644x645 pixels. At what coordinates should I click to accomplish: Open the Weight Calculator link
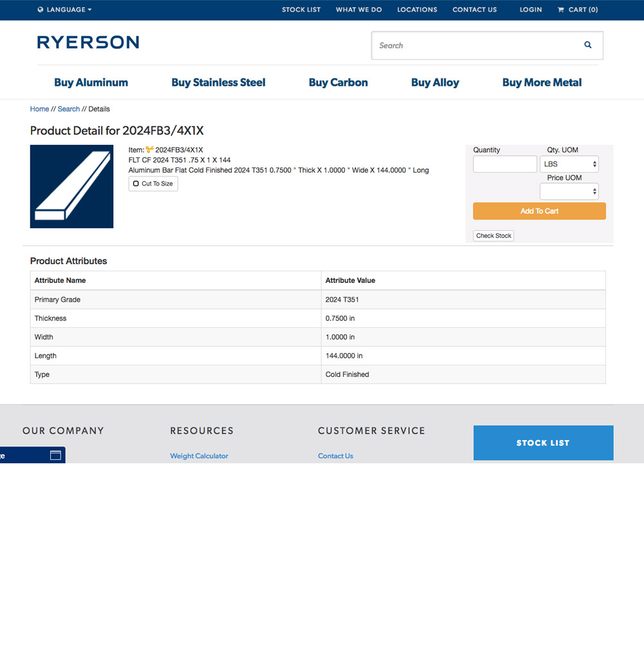click(x=199, y=456)
